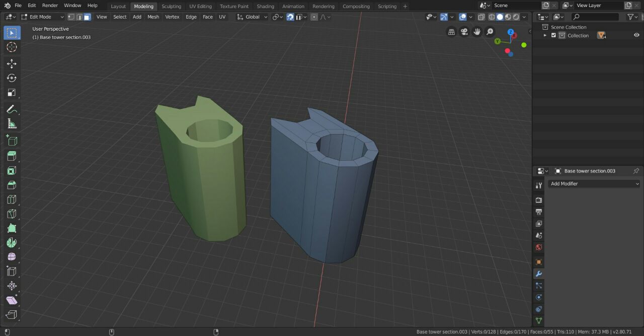Image resolution: width=644 pixels, height=336 pixels.
Task: Select the Move tool
Action: click(x=12, y=63)
